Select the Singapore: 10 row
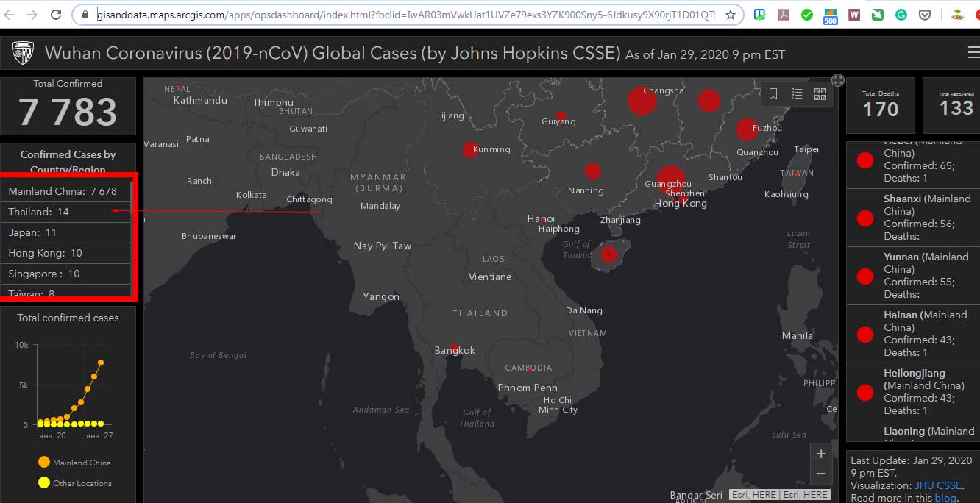The width and height of the screenshot is (980, 503). [x=66, y=274]
